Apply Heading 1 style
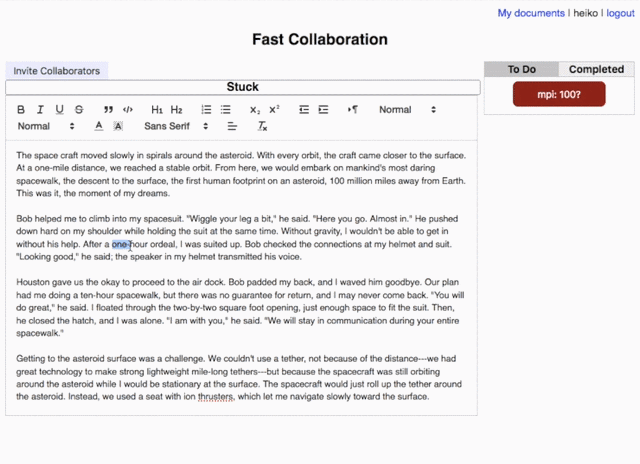This screenshot has height=464, width=640. tap(157, 109)
